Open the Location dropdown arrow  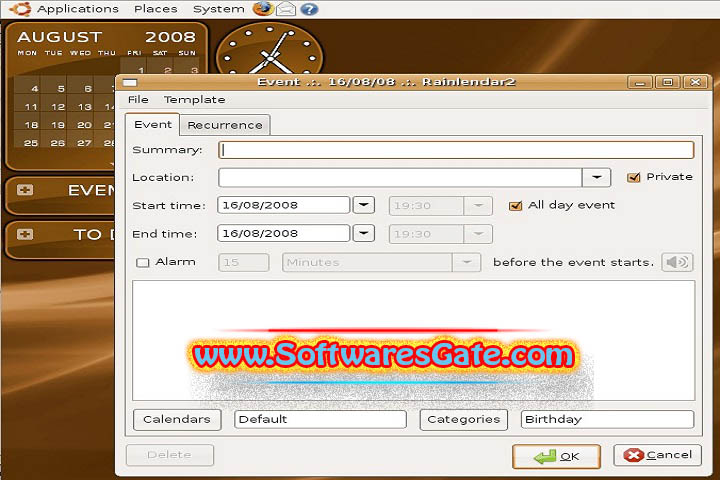pos(596,177)
